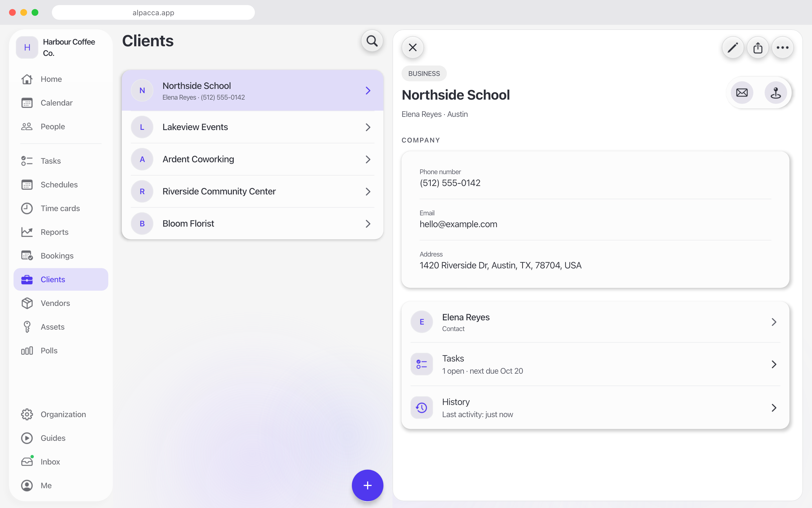Open Calendar in the sidebar
Viewport: 812px width, 508px height.
pyautogui.click(x=61, y=103)
